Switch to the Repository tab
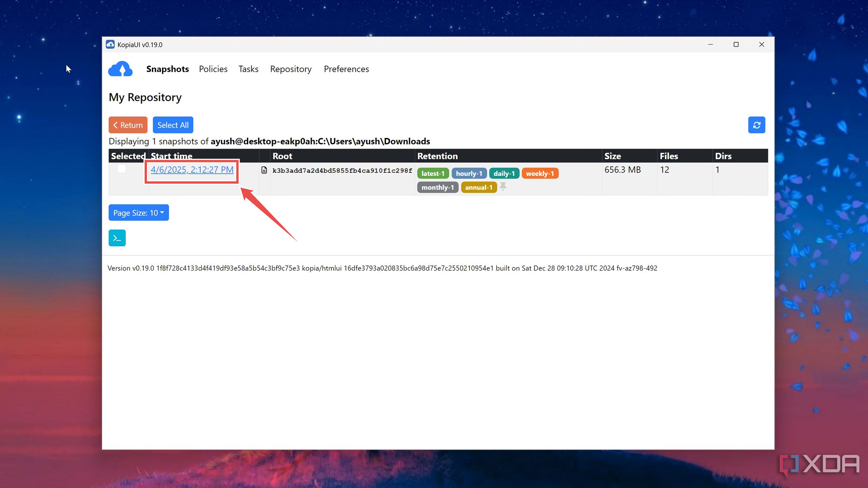Screen dimensions: 868x488 pyautogui.click(x=291, y=69)
